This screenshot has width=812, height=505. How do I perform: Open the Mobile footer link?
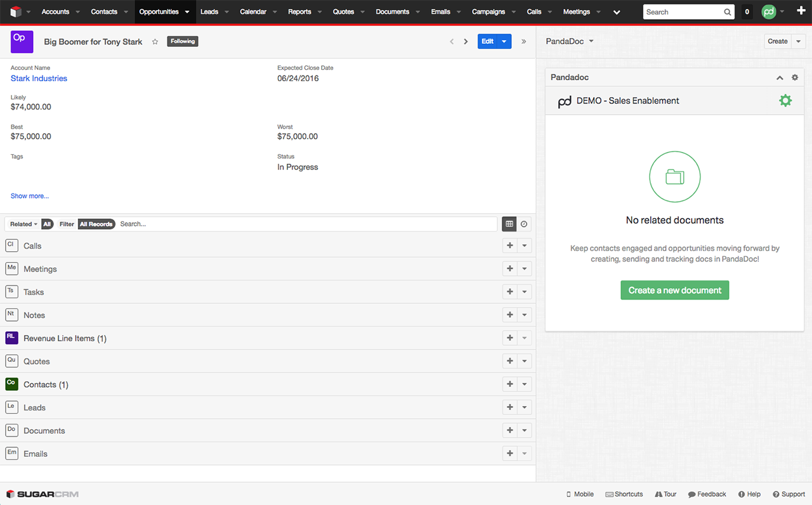coord(580,494)
